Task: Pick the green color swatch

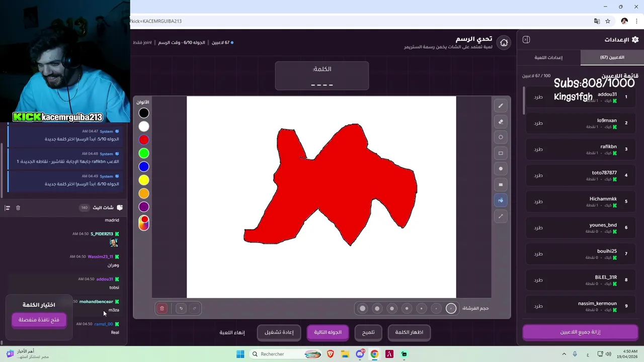Action: point(144,153)
